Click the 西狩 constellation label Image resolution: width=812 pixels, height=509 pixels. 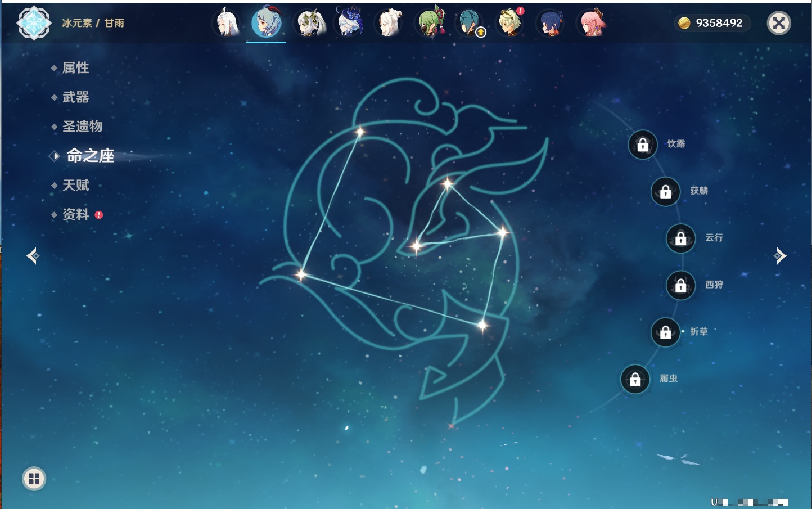pyautogui.click(x=714, y=285)
